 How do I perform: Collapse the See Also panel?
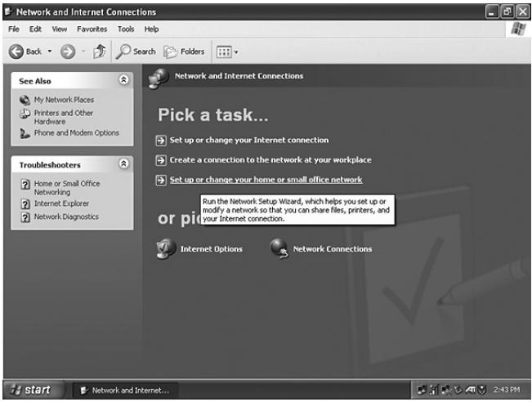123,80
